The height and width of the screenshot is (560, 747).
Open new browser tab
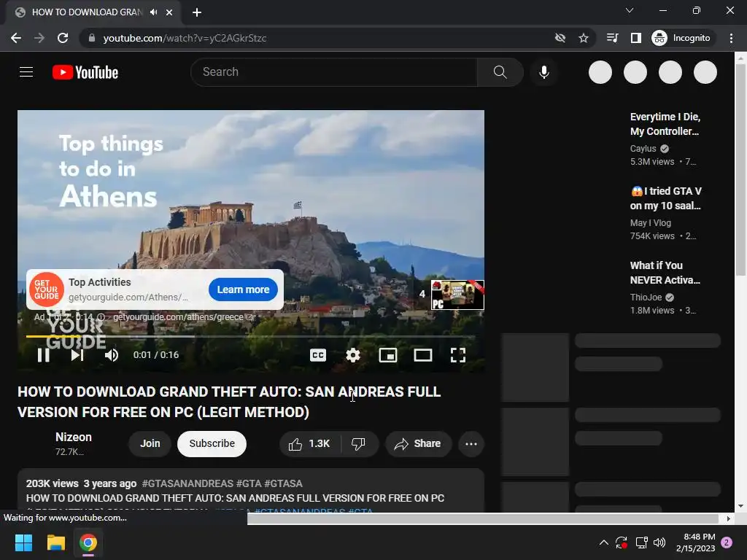click(x=197, y=12)
